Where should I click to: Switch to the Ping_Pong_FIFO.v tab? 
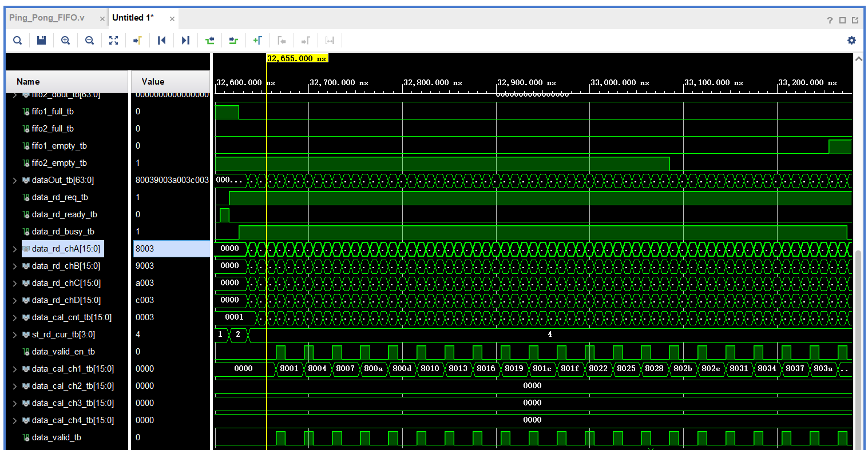(47, 18)
